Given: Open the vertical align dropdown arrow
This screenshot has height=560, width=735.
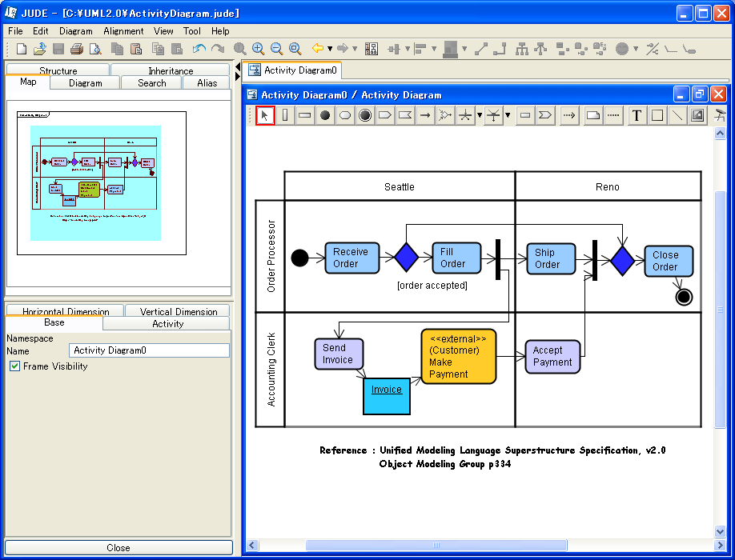Looking at the screenshot, I should point(434,49).
